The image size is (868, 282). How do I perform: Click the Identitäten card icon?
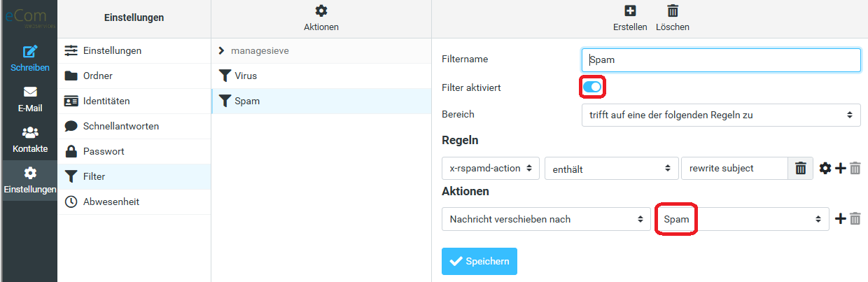coord(71,101)
